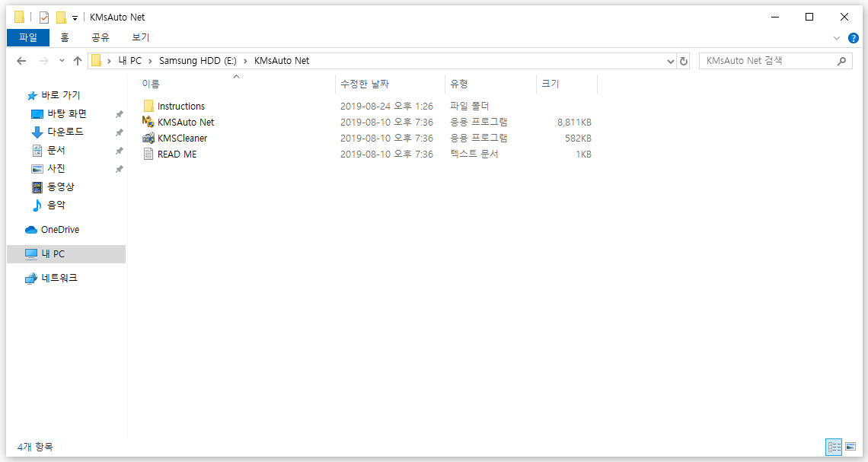Screen dimensions: 868x462
Task: Refresh the current folder view
Action: tap(684, 61)
